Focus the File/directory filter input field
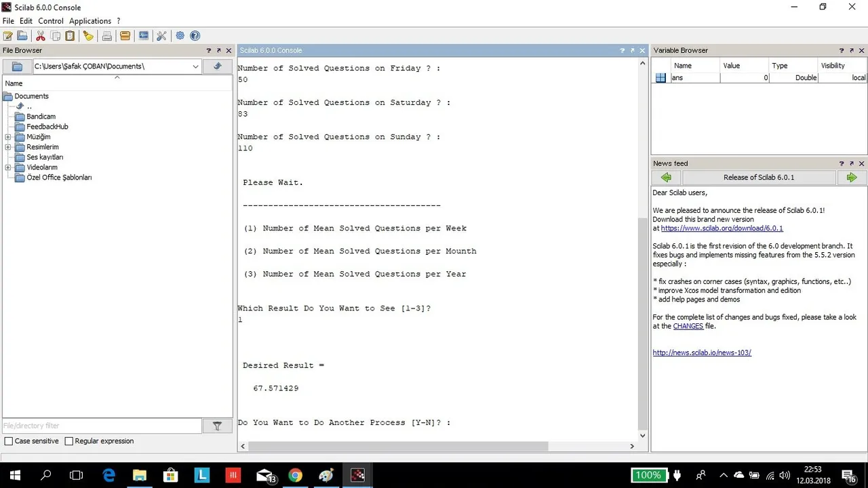The height and width of the screenshot is (488, 868). tap(102, 426)
